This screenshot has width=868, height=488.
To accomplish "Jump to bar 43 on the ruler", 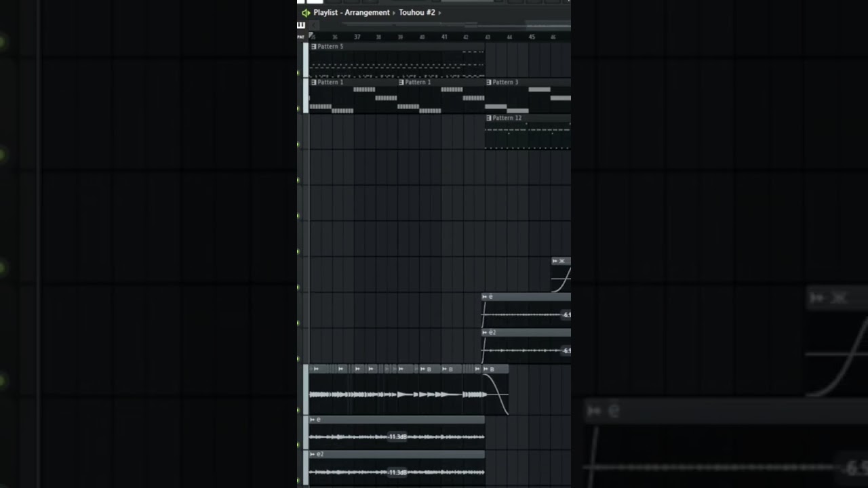I will pos(488,37).
